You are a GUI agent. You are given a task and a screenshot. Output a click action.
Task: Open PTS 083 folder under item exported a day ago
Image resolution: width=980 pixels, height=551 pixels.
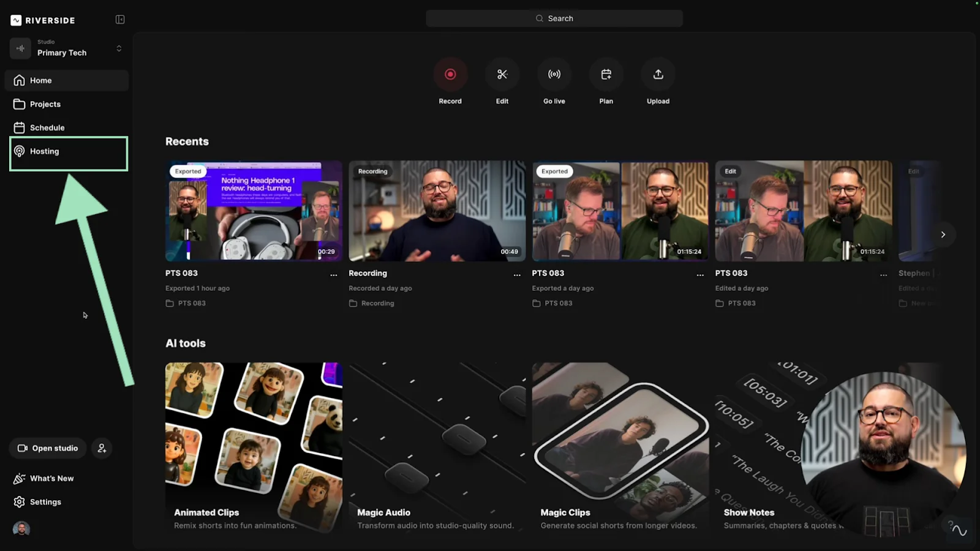552,303
